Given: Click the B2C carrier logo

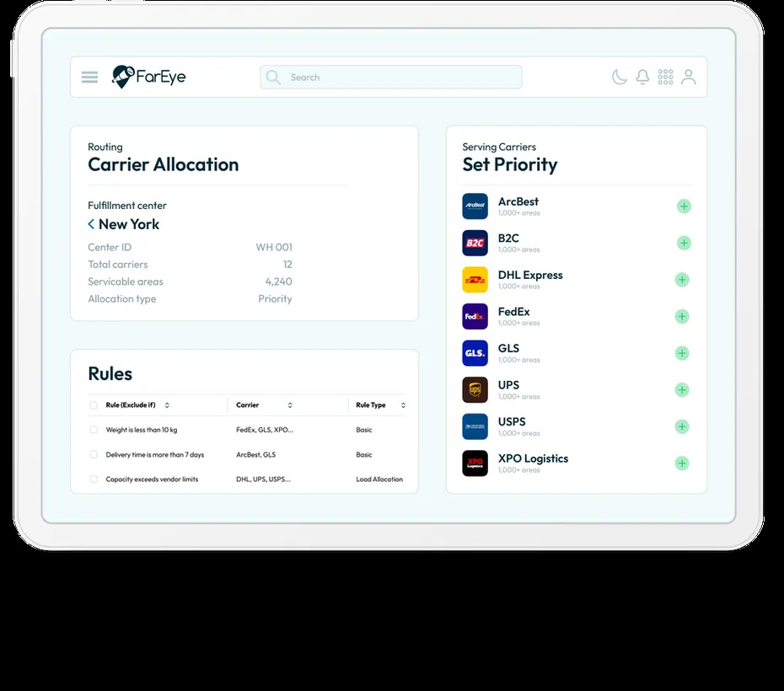Looking at the screenshot, I should tap(475, 243).
